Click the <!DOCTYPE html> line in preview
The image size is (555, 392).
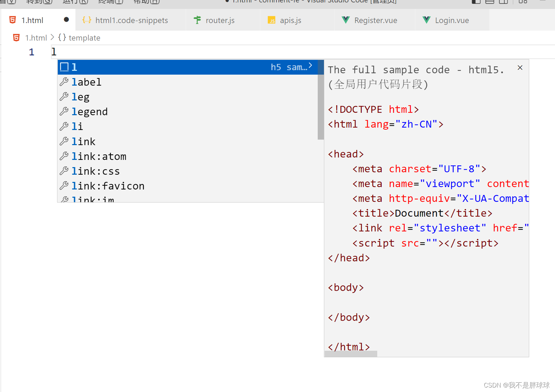click(373, 109)
